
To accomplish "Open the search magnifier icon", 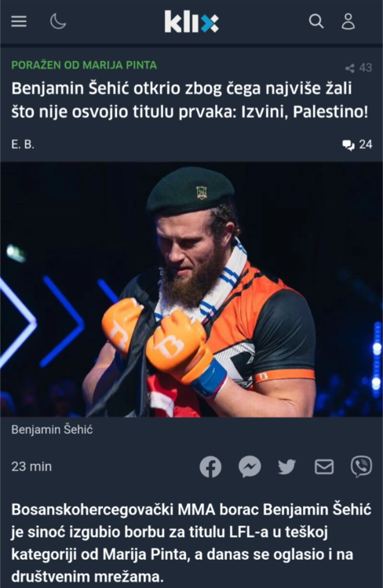I will tap(316, 21).
